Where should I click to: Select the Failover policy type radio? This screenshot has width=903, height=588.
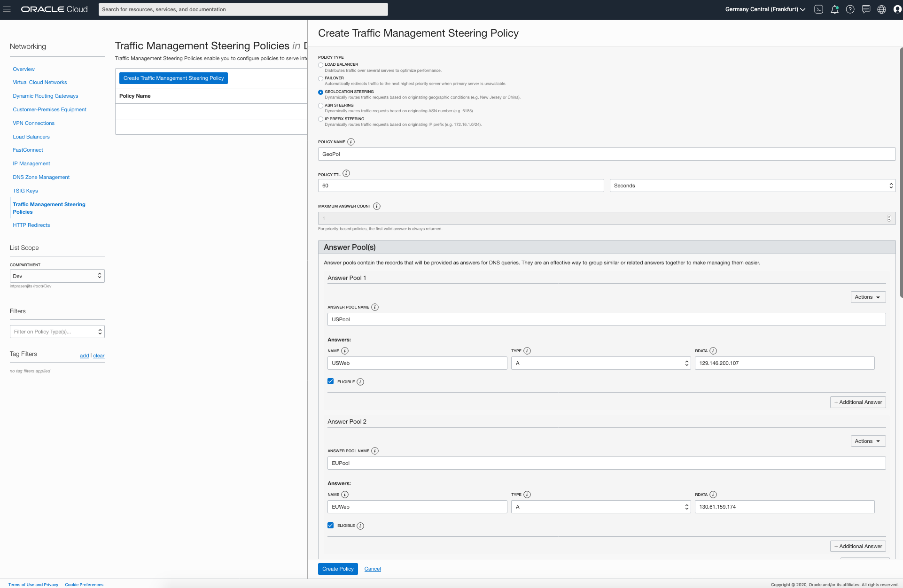pyautogui.click(x=320, y=78)
